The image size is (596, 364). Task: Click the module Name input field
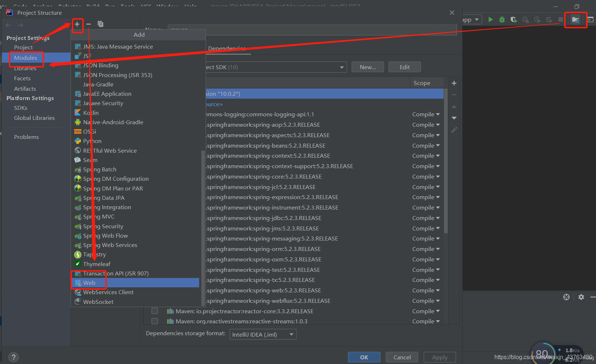tap(312, 30)
